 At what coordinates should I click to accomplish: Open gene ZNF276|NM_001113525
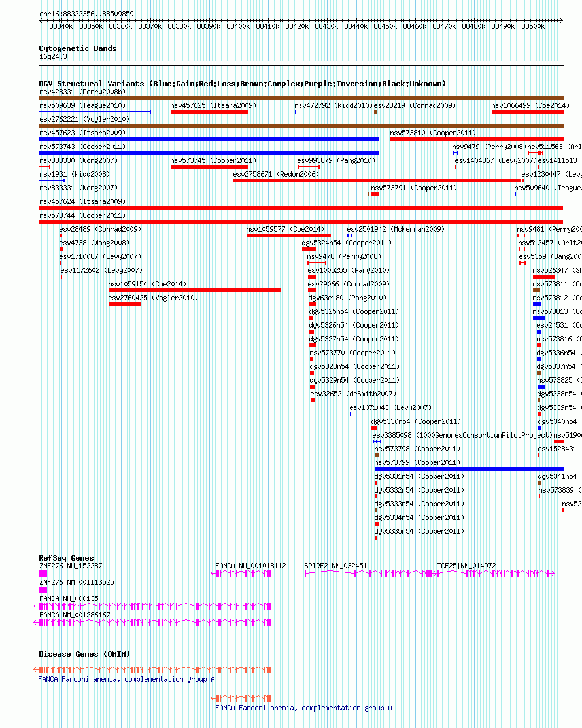[x=77, y=583]
